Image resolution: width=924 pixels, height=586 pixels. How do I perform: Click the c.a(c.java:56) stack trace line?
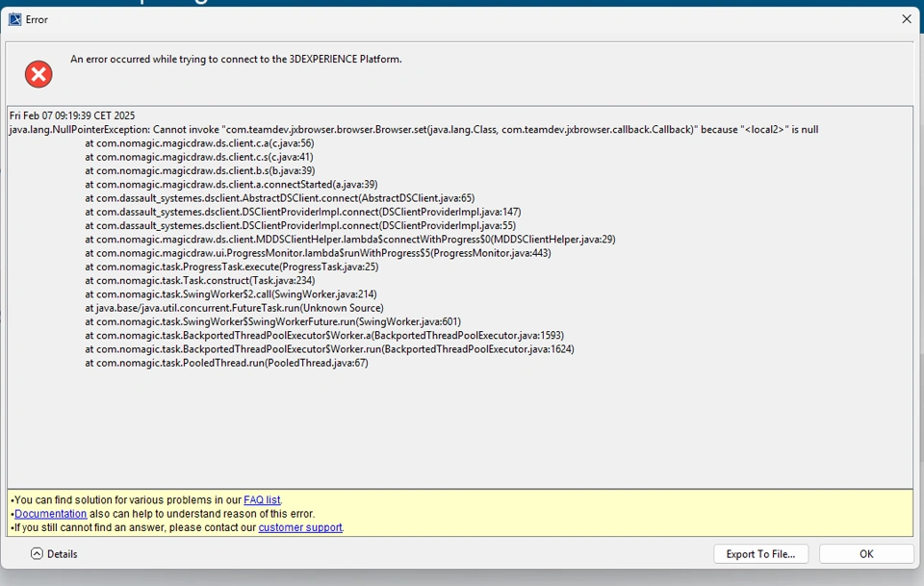click(x=199, y=143)
